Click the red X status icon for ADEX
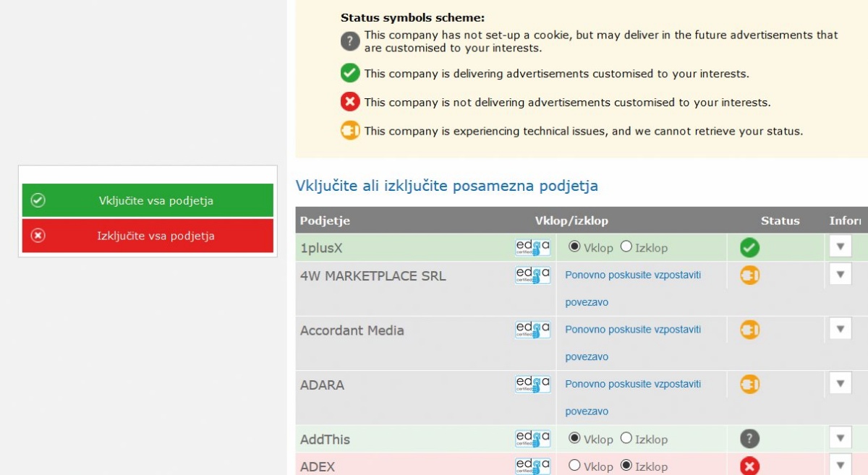 pyautogui.click(x=749, y=466)
